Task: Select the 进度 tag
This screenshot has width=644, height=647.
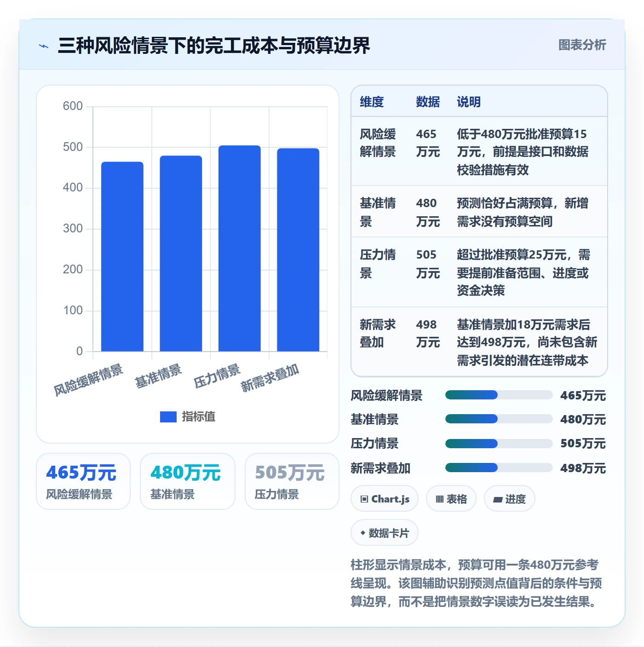Action: point(510,499)
